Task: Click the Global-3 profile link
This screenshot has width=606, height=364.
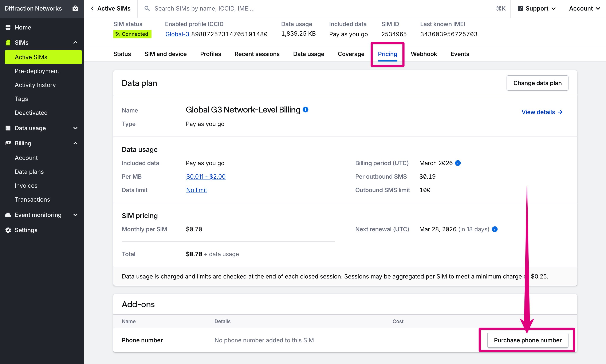Action: tap(177, 34)
